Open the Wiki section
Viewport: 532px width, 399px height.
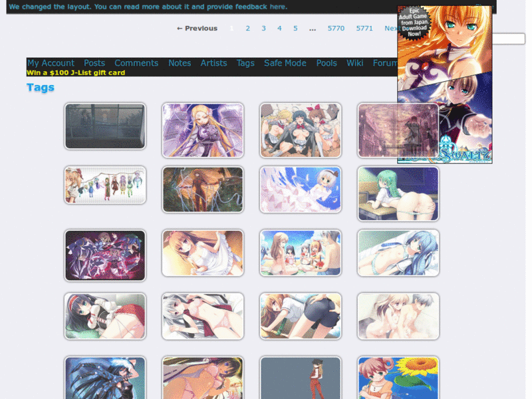(354, 63)
